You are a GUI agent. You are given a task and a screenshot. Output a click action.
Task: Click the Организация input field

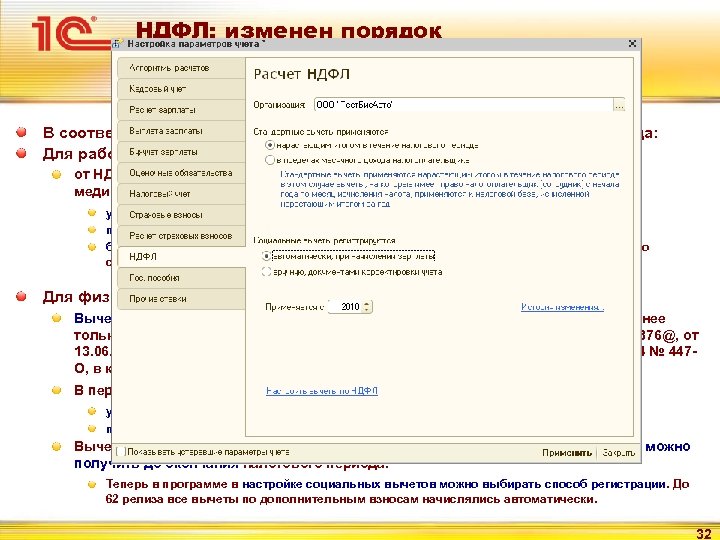point(463,105)
